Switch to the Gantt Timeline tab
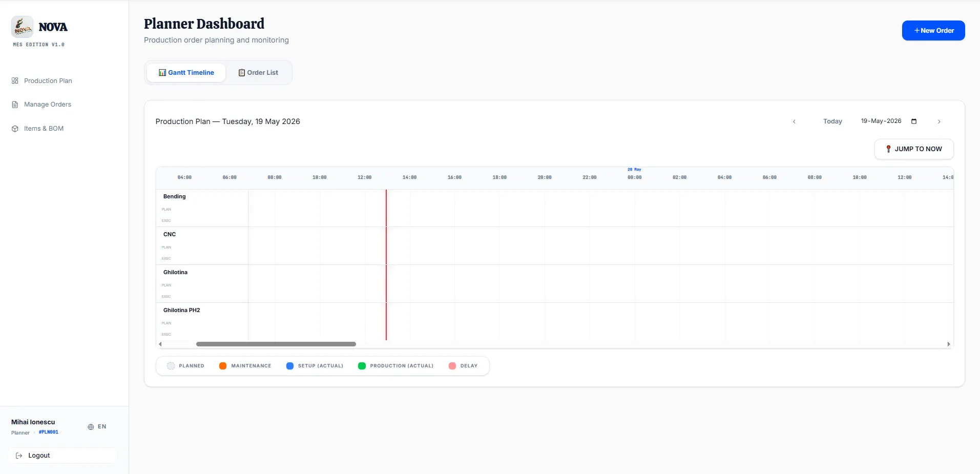The width and height of the screenshot is (980, 474). 186,73
